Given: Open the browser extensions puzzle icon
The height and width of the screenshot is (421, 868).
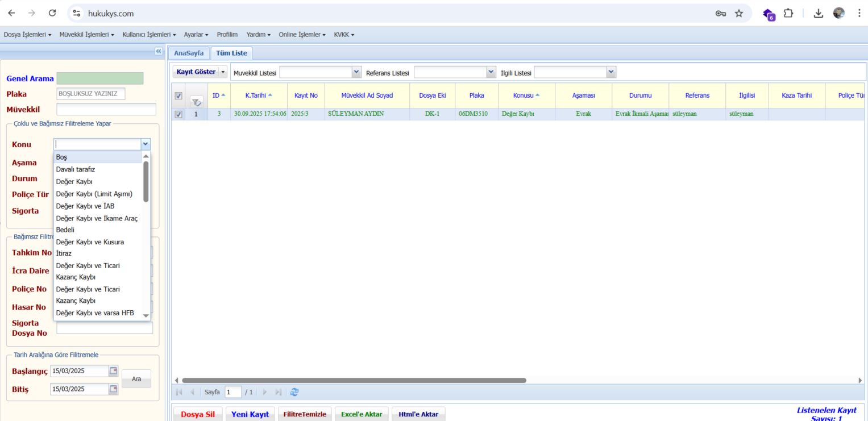Looking at the screenshot, I should point(788,13).
